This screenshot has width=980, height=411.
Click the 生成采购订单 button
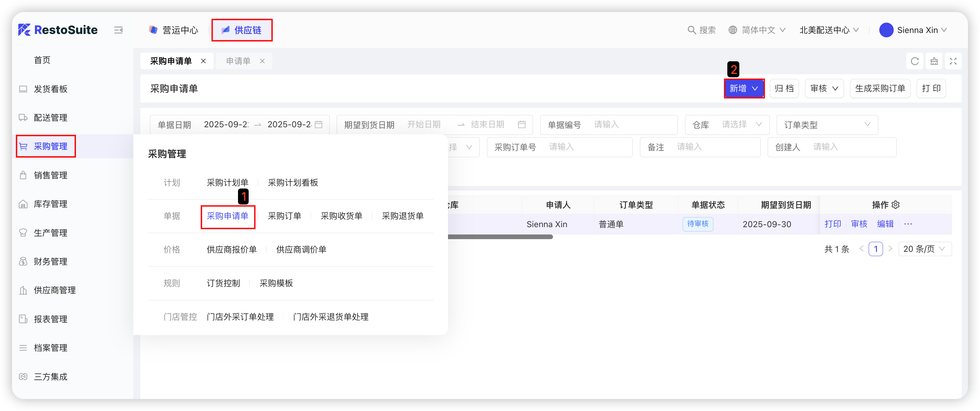880,89
